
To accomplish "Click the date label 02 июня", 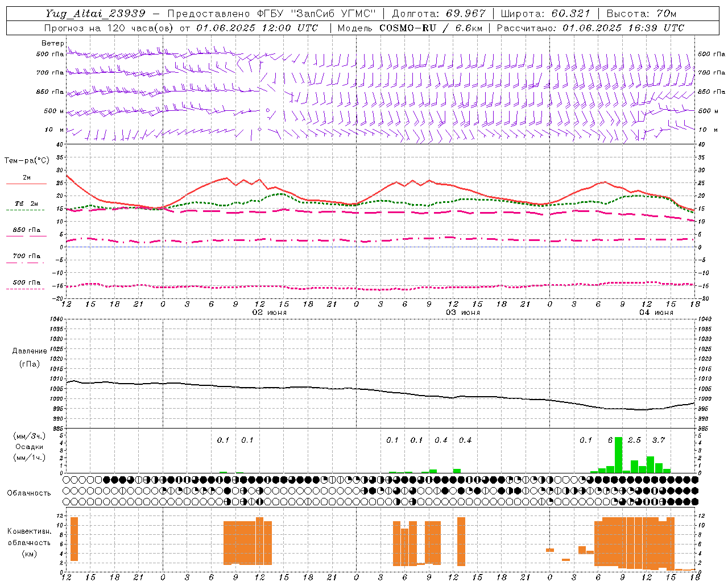I will 270,313.
